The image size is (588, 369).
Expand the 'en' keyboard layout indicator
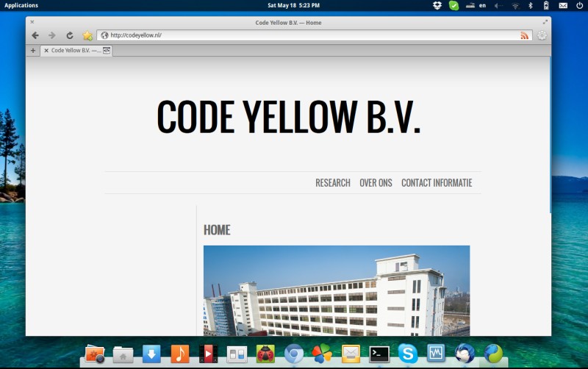pyautogui.click(x=482, y=5)
